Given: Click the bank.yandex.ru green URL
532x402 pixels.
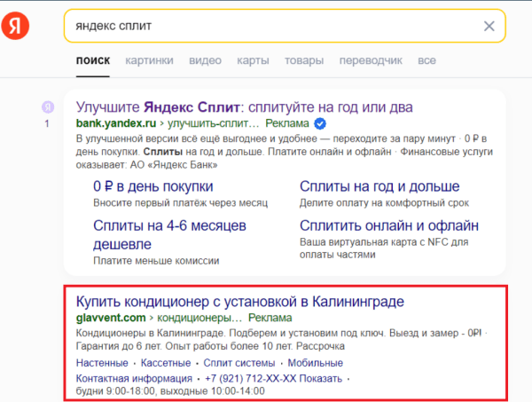Looking at the screenshot, I should pos(118,123).
